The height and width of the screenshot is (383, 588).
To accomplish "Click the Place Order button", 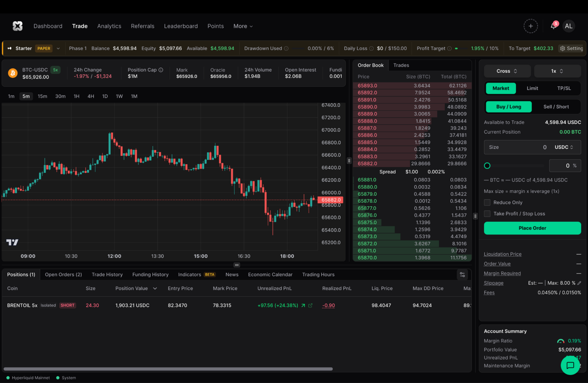I will (x=532, y=228).
